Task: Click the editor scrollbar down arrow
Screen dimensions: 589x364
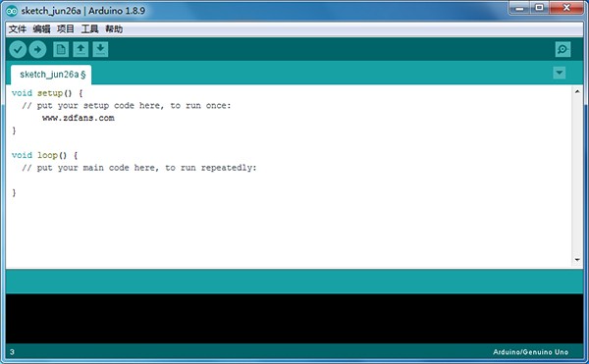Action: (577, 260)
